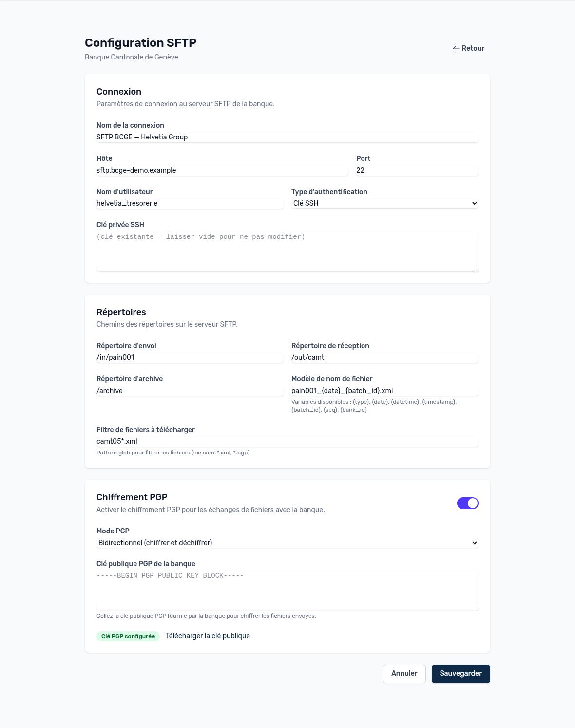Click the Clé publique PGP de la banque textarea
Viewport: 575px width, 728px height.
coord(287,590)
